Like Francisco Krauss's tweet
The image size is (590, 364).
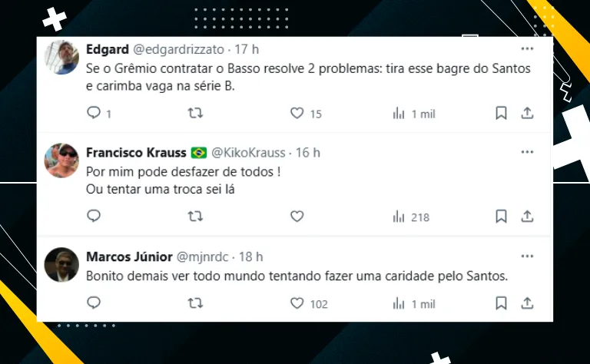(x=297, y=217)
